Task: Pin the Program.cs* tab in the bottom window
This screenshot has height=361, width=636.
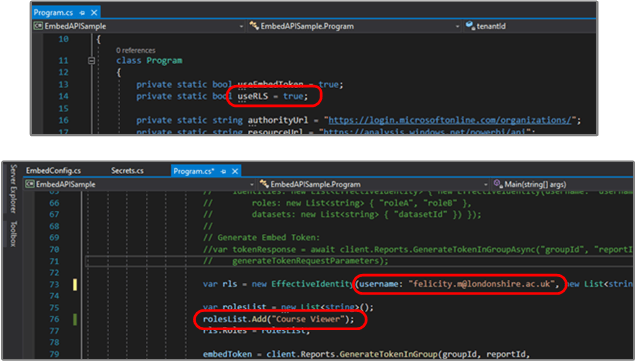Action: 223,172
